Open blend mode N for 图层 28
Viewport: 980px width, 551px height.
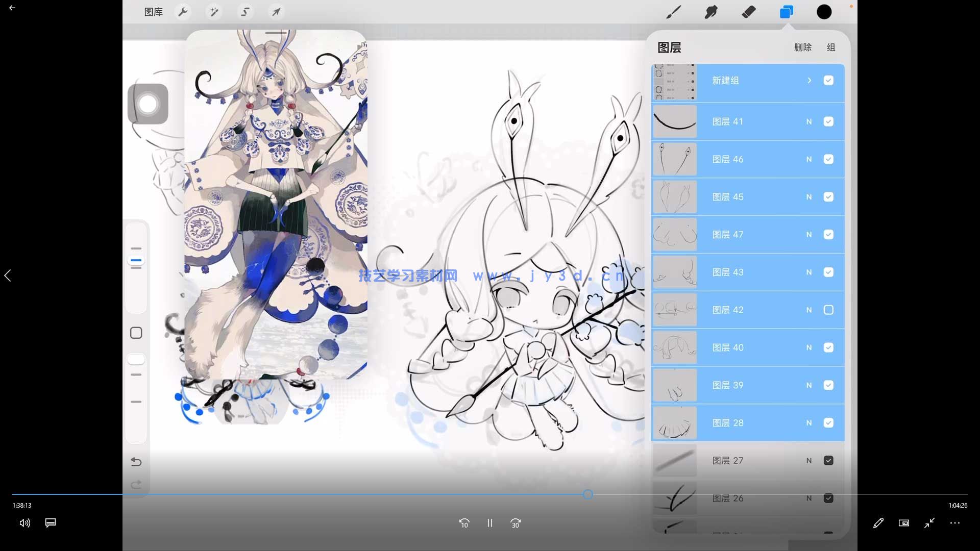pyautogui.click(x=809, y=423)
